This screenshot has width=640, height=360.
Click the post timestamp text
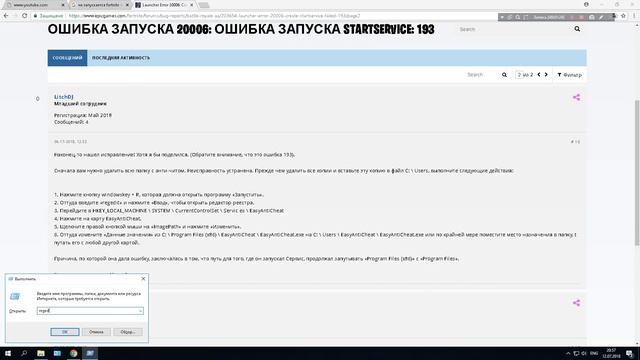click(71, 142)
